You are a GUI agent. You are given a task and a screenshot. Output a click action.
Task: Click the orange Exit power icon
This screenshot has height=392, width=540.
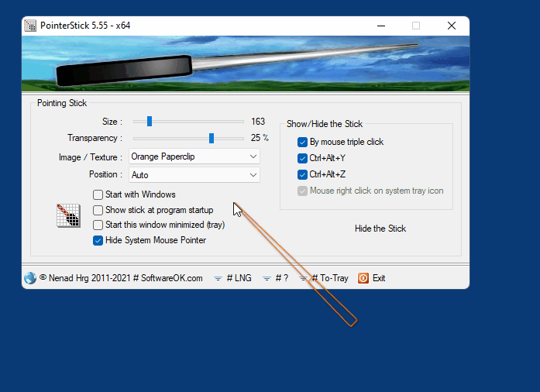(x=363, y=278)
